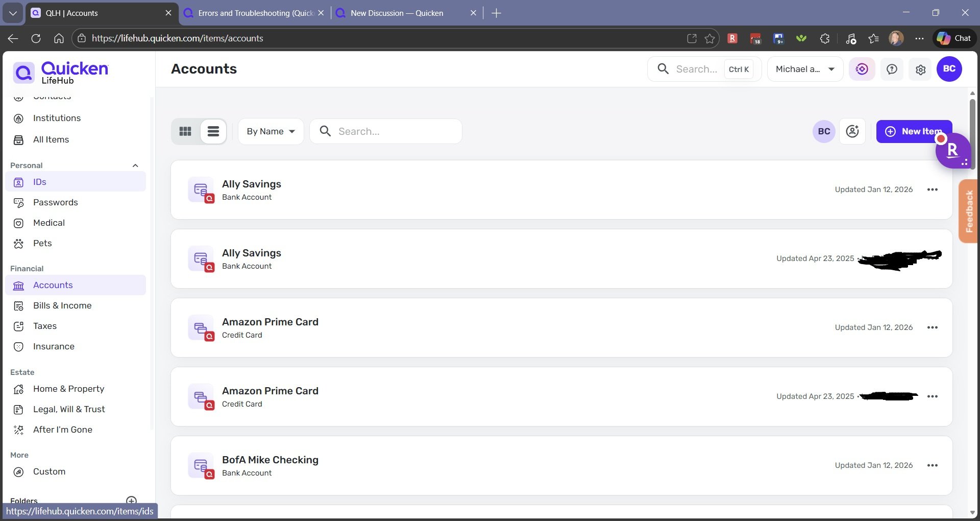Click Updated Jan 12, 2026 on BofA Mike Checking
Viewport: 980px width, 521px height.
873,465
